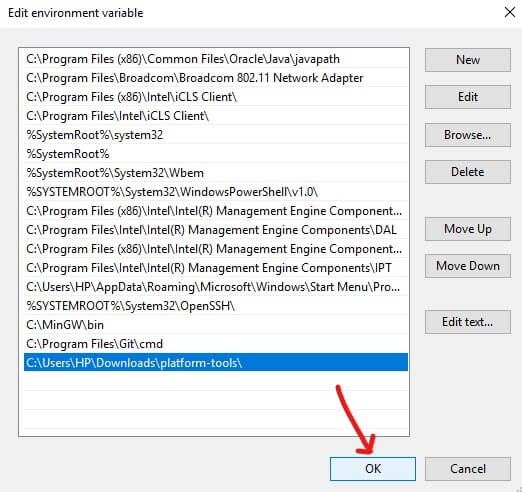522x492 pixels.
Task: Click the Edit button
Action: [x=467, y=97]
